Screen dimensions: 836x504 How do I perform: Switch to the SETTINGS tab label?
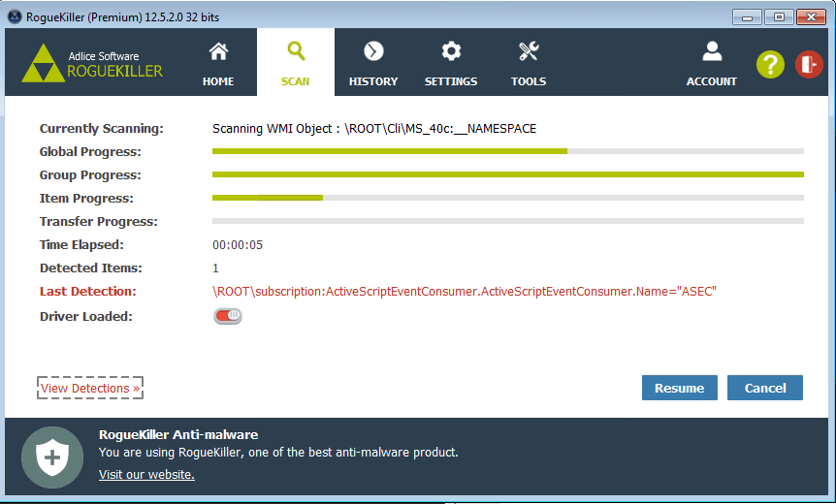(451, 81)
